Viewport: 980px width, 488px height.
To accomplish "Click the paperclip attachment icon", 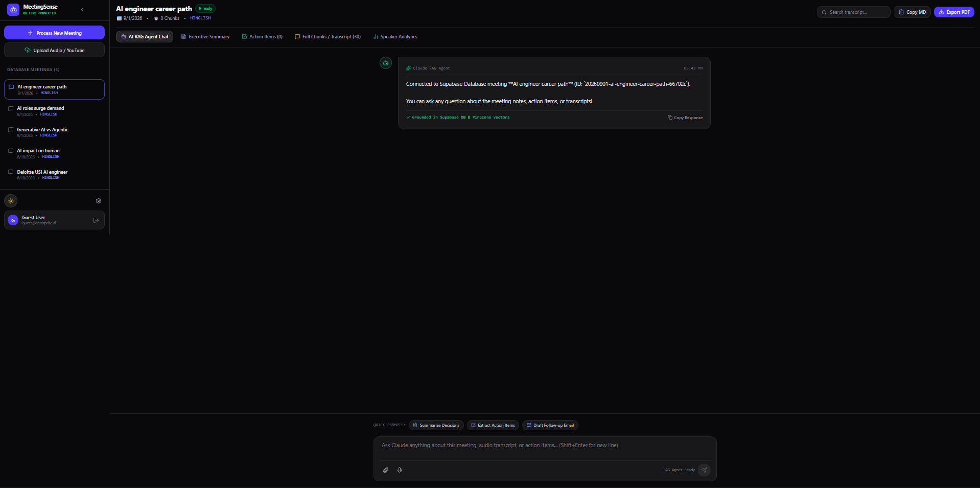I will (x=386, y=470).
